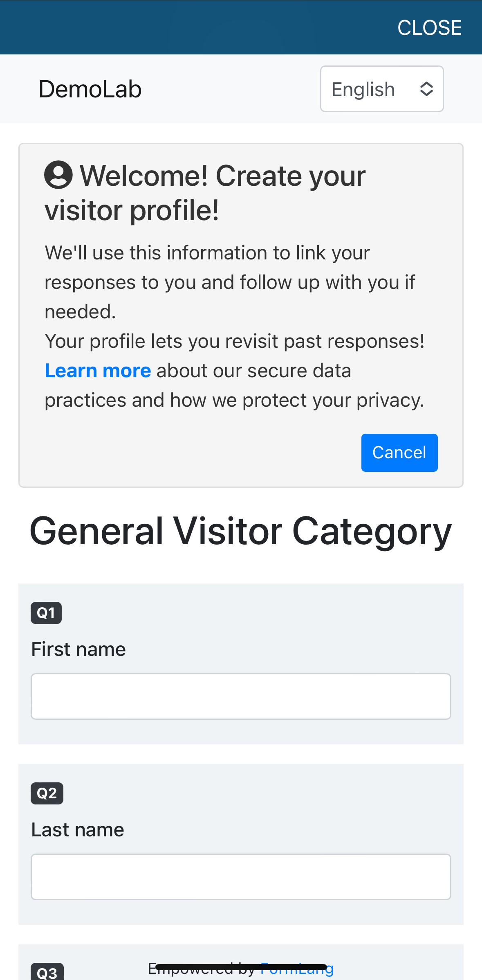The image size is (482, 980).
Task: Tap the CLOSE button in top bar
Action: point(429,28)
